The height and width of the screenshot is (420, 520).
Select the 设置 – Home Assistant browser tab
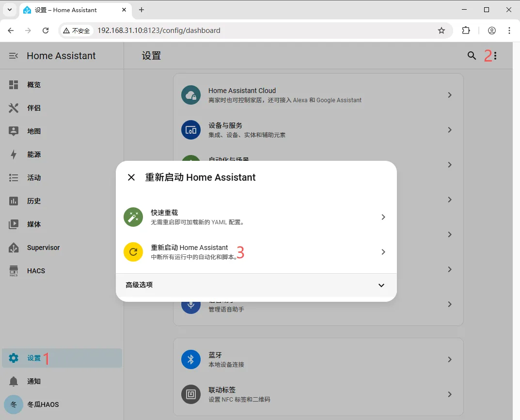[76, 10]
